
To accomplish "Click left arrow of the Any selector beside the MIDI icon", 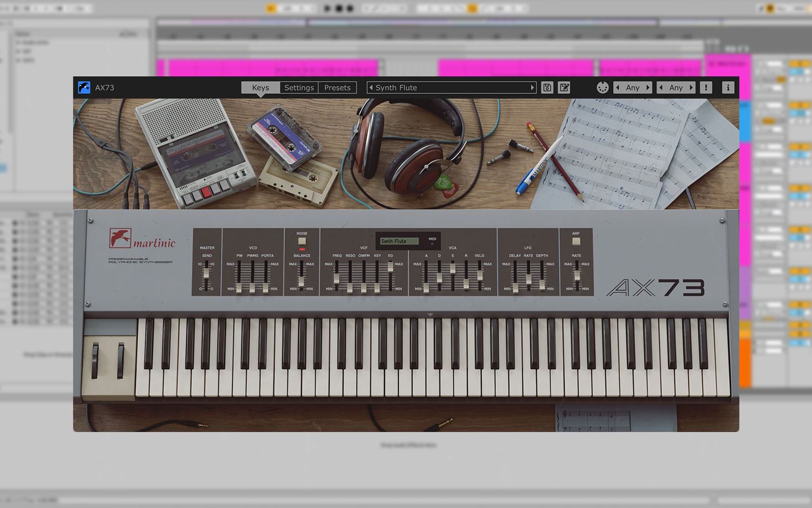I will 618,87.
